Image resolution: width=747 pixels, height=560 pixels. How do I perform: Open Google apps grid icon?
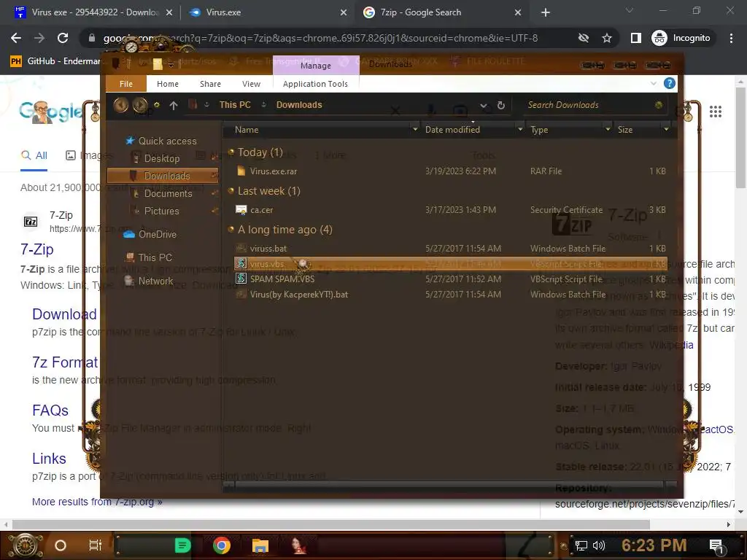[715, 112]
